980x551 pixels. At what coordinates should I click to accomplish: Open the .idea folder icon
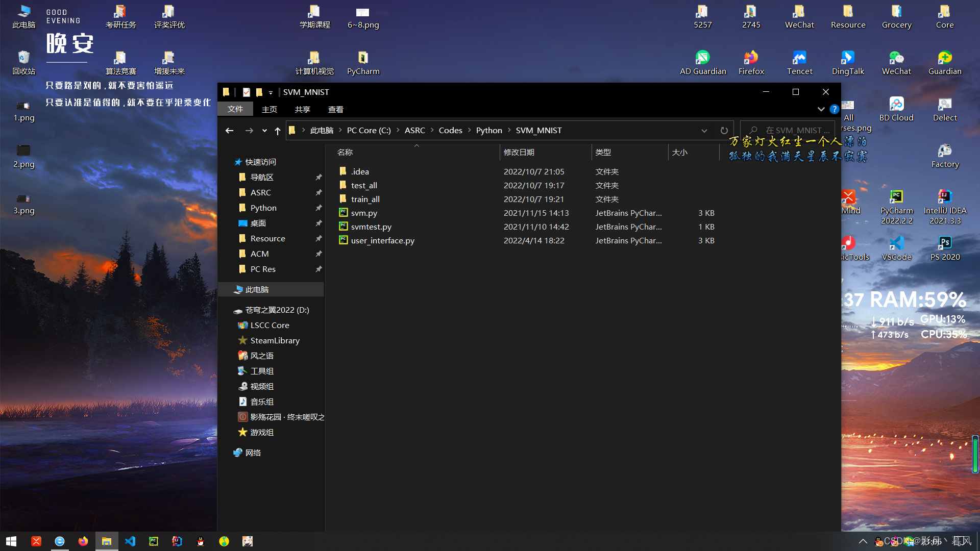pos(344,171)
